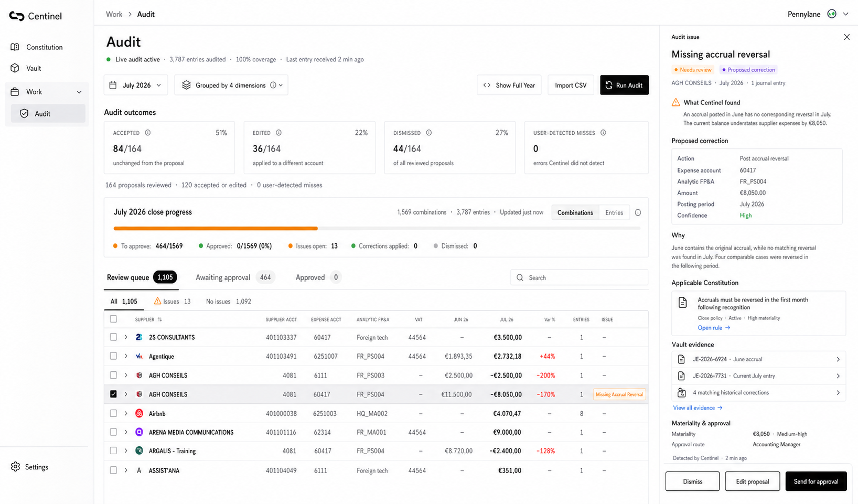Screen dimensions: 858x504
Task: Open the Constitution book icon
Action: (x=15, y=47)
